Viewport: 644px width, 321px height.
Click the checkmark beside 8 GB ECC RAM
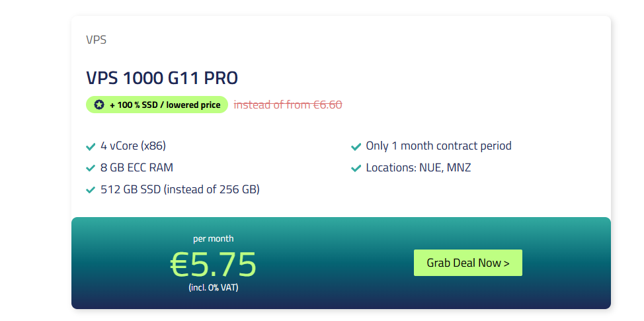[91, 168]
